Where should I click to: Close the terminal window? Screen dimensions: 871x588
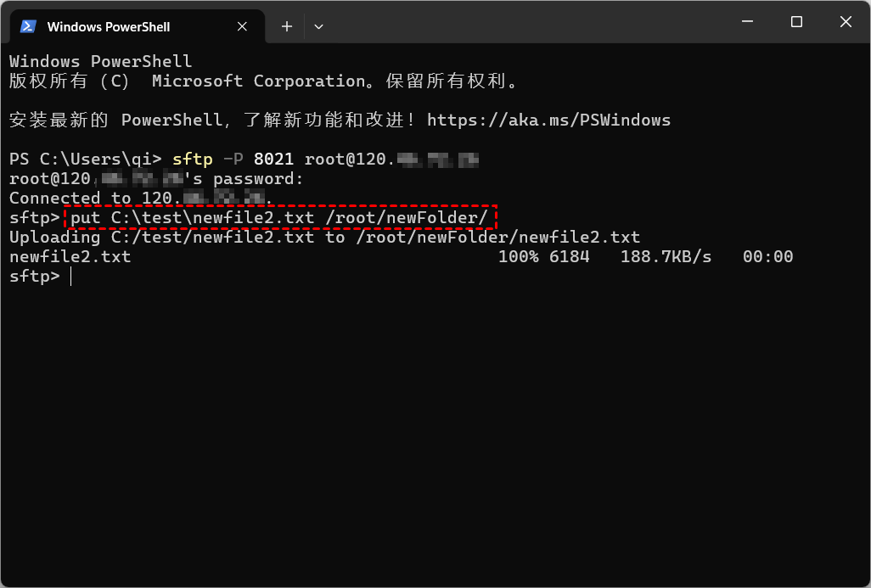(x=846, y=22)
